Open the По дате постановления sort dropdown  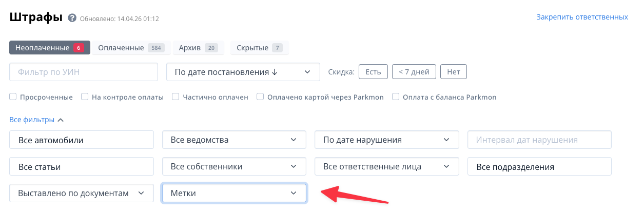pyautogui.click(x=243, y=72)
